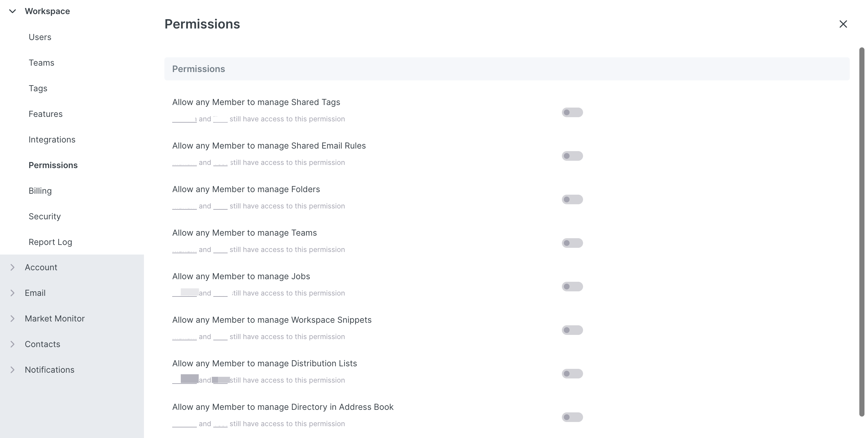This screenshot has width=868, height=438.
Task: Open the Security settings page
Action: click(x=45, y=216)
